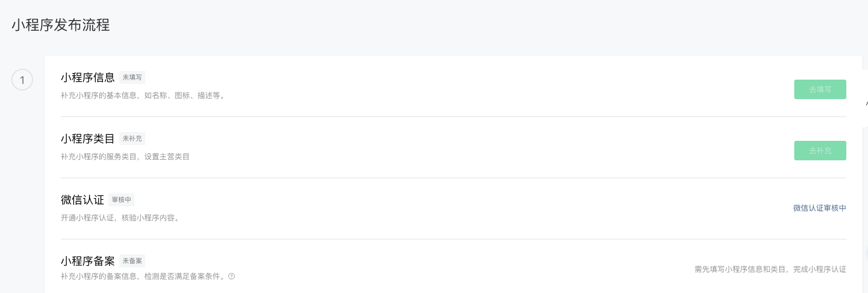Click the 去填写 button
This screenshot has width=868, height=293.
[820, 89]
